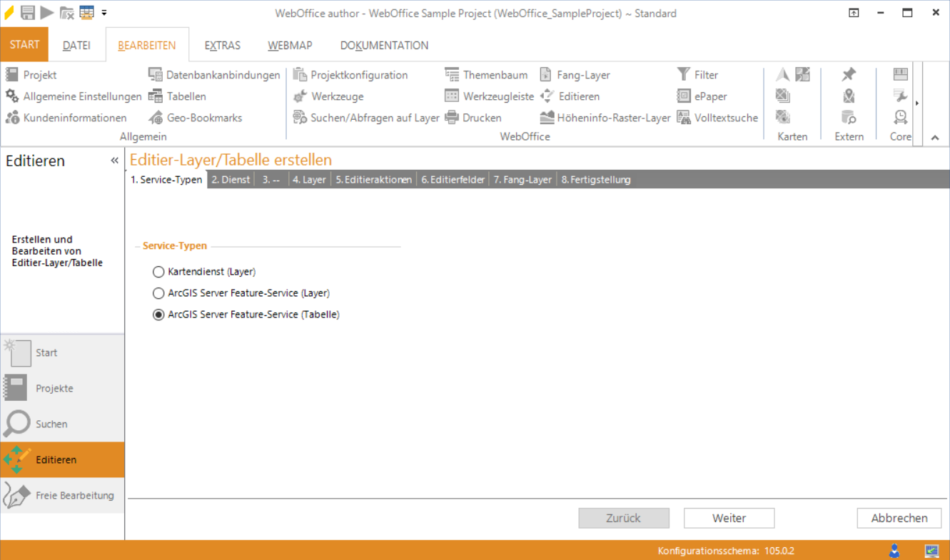Screen dimensions: 950x560
Task: Open Start in the navigation sidebar
Action: (x=62, y=352)
